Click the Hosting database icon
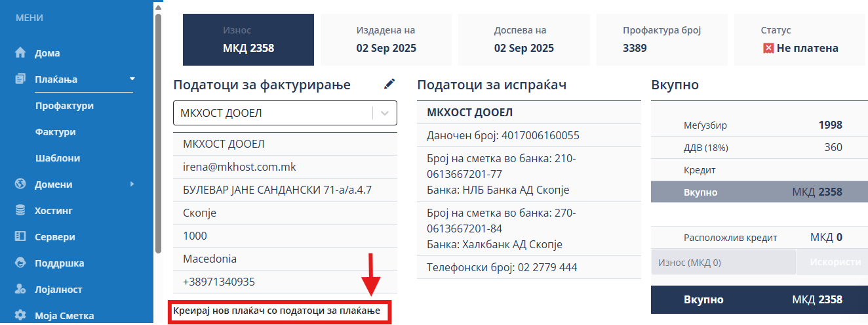868x325 pixels. [x=20, y=211]
